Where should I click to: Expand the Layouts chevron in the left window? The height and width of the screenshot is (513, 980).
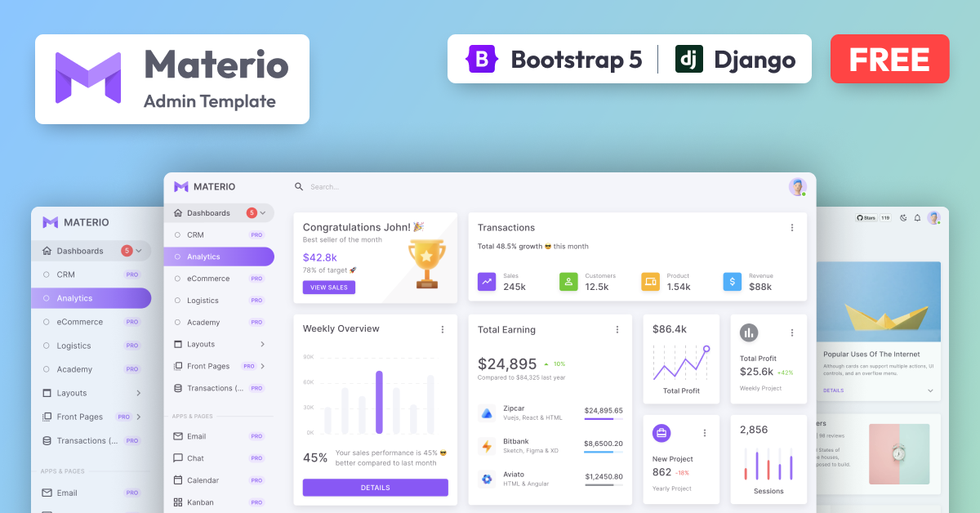click(139, 393)
